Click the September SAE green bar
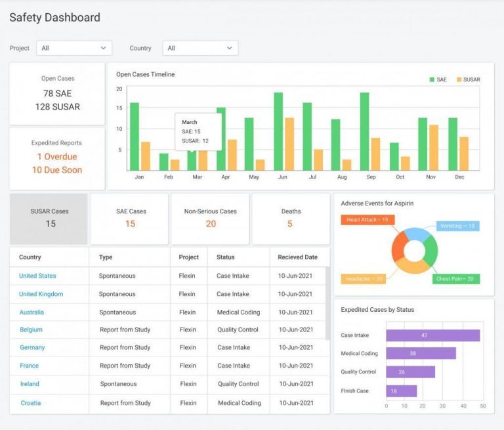Image resolution: width=504 pixels, height=430 pixels. [364, 131]
